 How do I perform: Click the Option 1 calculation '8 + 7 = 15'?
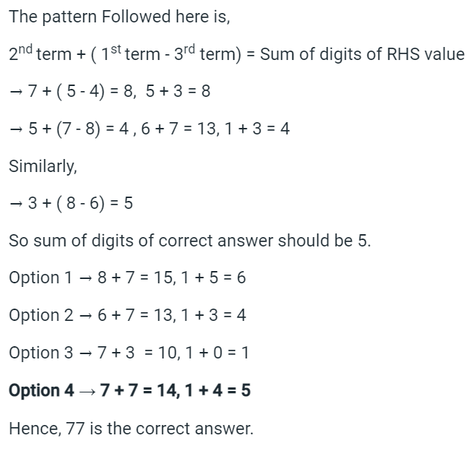(135, 278)
